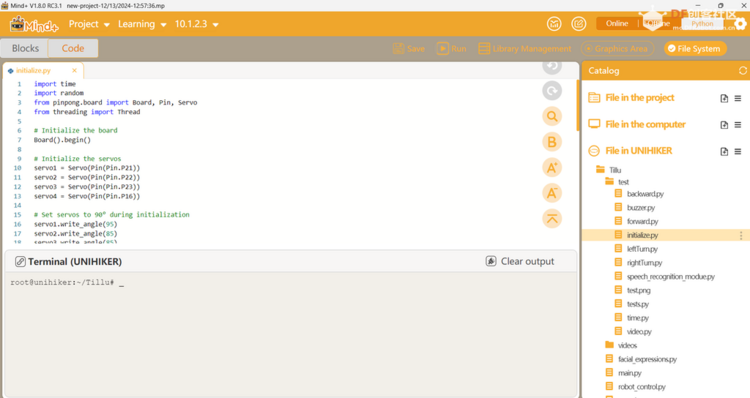Switch to Blocks view
750x398 pixels.
25,48
